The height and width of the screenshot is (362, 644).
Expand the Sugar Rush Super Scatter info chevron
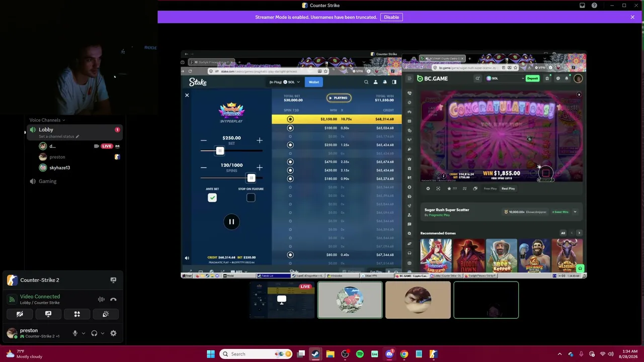click(x=575, y=212)
